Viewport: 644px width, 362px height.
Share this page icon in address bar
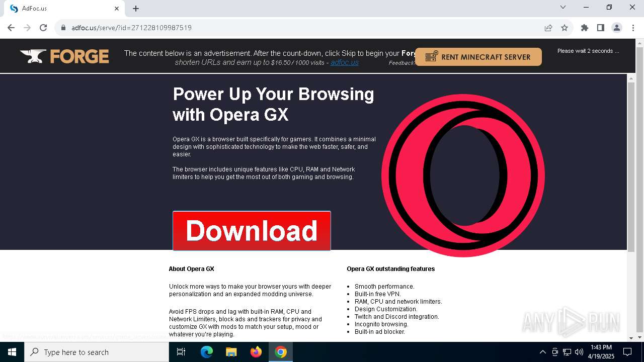pos(548,28)
